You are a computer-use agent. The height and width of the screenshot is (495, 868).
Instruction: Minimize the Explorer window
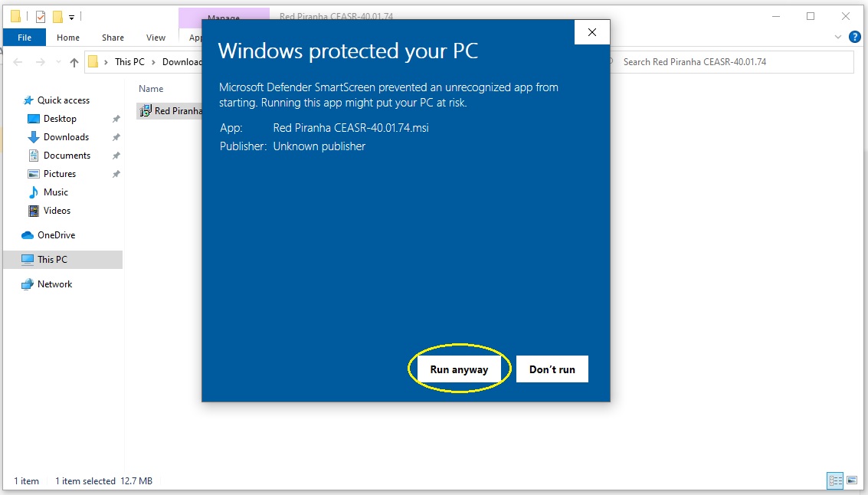click(x=776, y=16)
